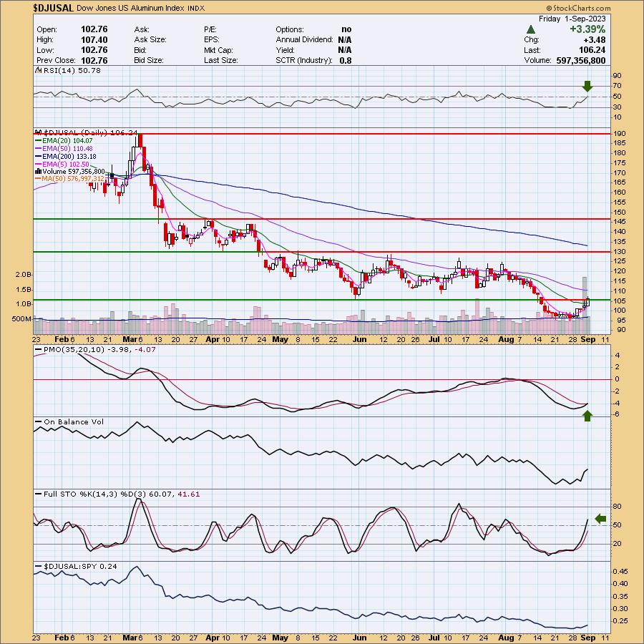Click the Open value 102.76
This screenshot has height=644, width=644.
coord(94,29)
